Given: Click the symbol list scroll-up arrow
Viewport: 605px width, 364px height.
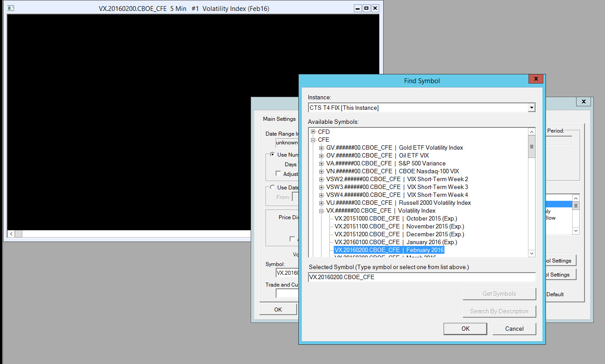Looking at the screenshot, I should coord(532,132).
